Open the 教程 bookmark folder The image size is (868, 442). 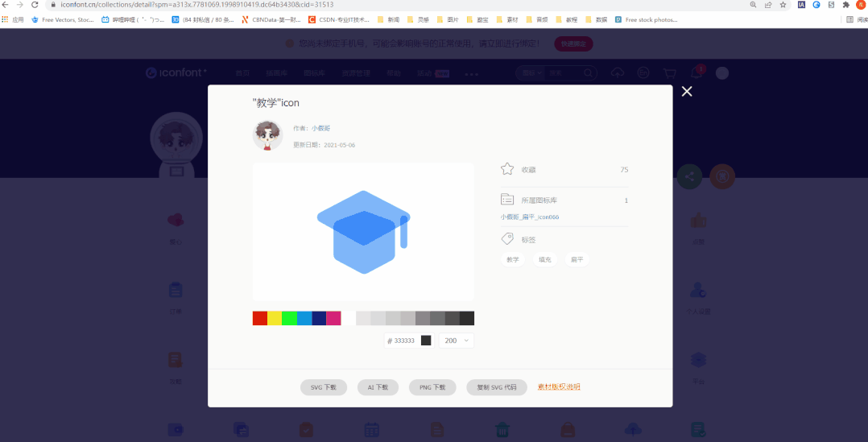[567, 19]
